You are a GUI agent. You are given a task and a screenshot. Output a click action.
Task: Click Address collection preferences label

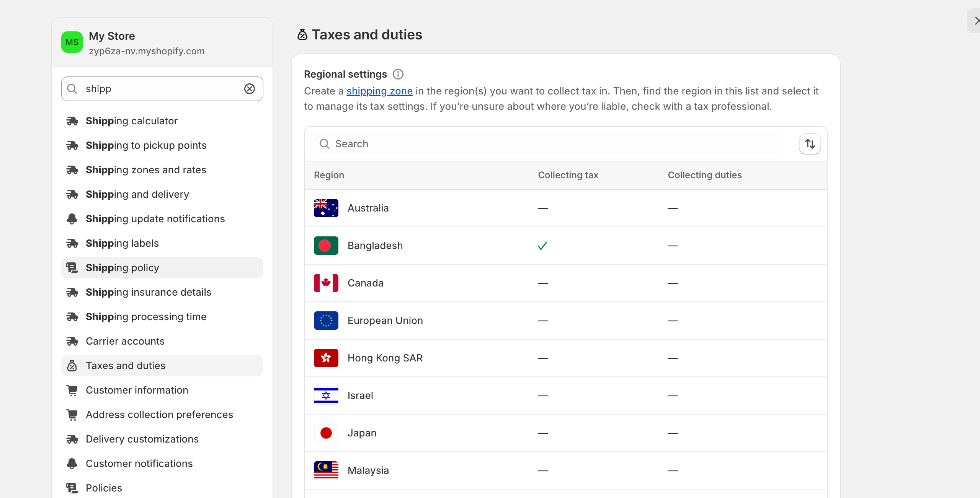pos(159,415)
